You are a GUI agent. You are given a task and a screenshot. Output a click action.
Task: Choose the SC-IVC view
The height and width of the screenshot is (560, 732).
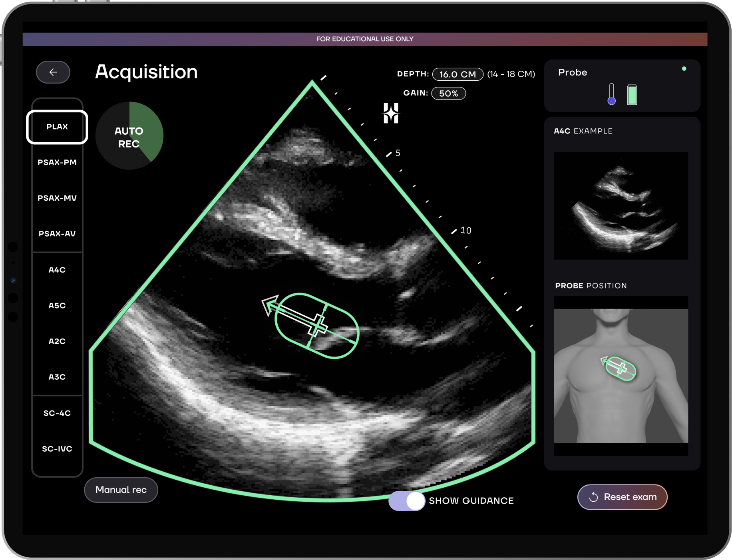coord(57,449)
